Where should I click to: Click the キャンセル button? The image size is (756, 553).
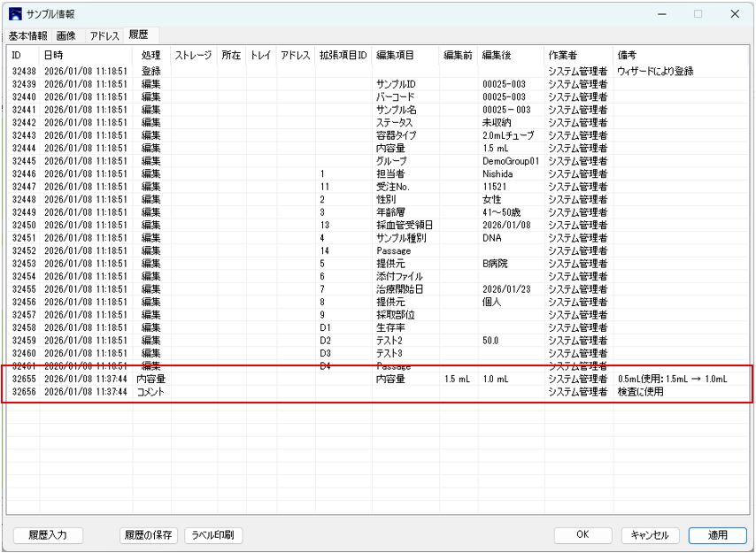pyautogui.click(x=650, y=535)
